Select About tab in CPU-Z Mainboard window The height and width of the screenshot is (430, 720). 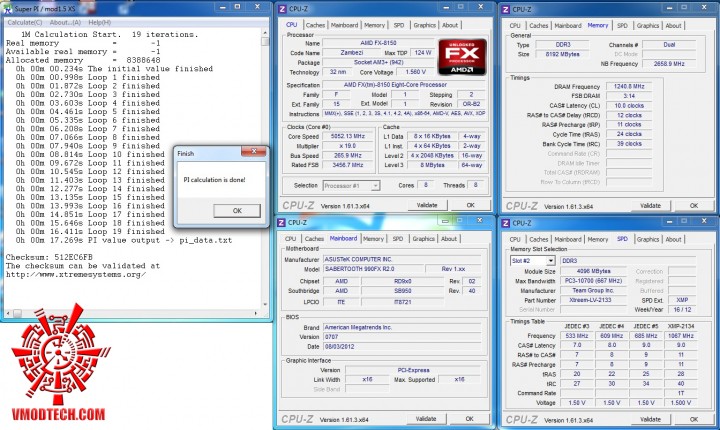pos(449,239)
